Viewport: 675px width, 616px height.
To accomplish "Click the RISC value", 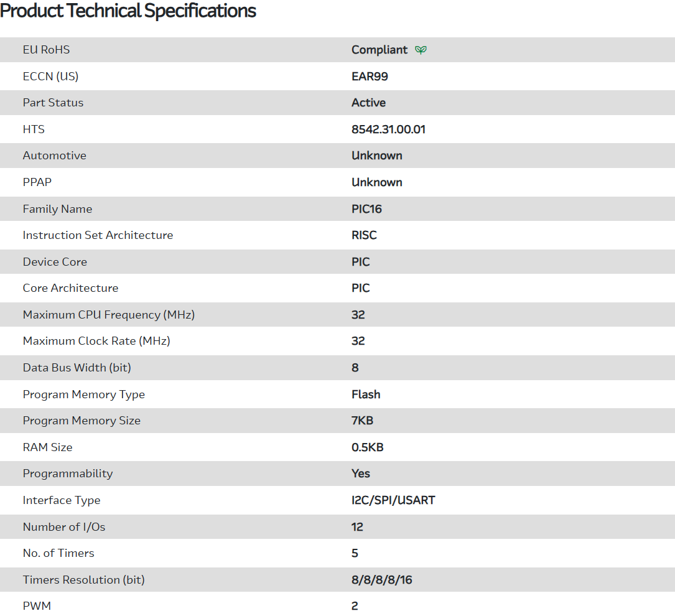I will point(364,235).
